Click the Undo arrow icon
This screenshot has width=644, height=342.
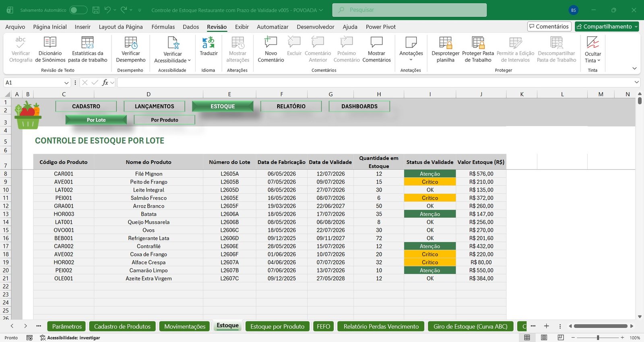pyautogui.click(x=107, y=10)
